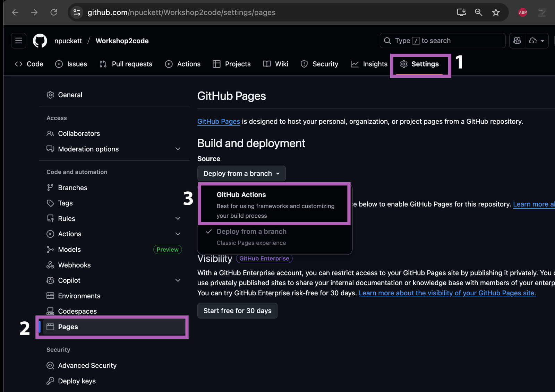Click the Codespaces icon in sidebar
This screenshot has height=392, width=555.
coord(50,311)
